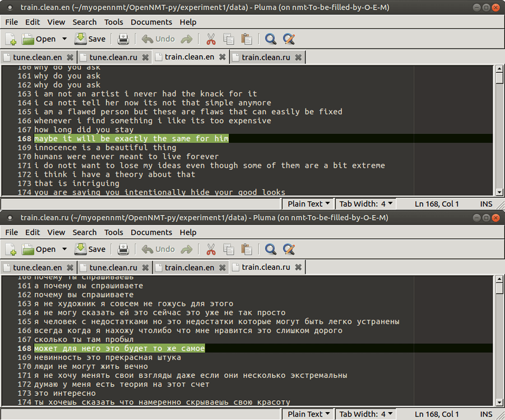Click scrollbar down arrow in top window
The image size is (505, 420).
click(499, 192)
